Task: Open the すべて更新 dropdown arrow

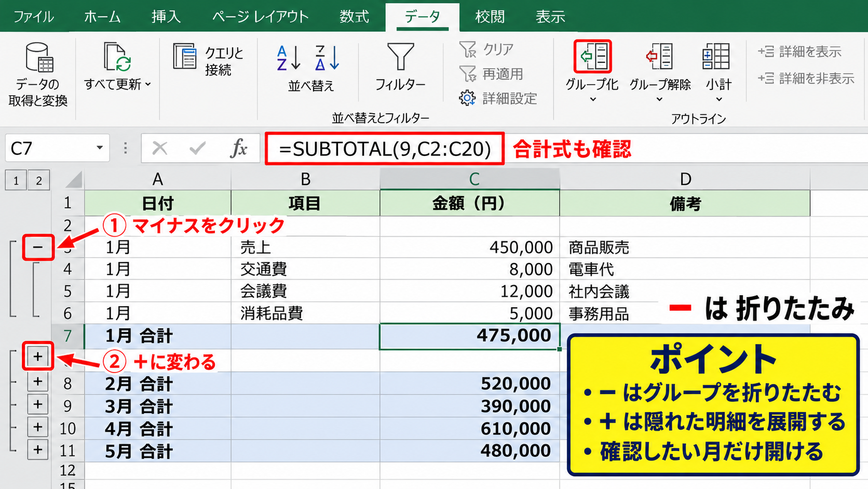Action: click(x=148, y=84)
